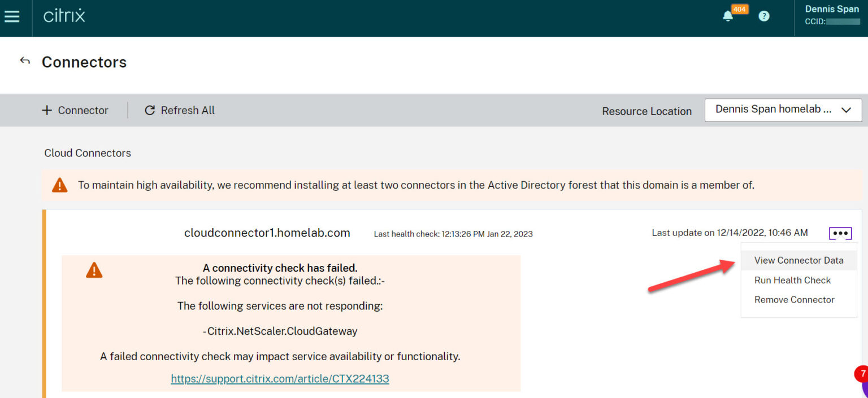868x398 pixels.
Task: Open the CTX224133 support article link
Action: click(x=280, y=378)
